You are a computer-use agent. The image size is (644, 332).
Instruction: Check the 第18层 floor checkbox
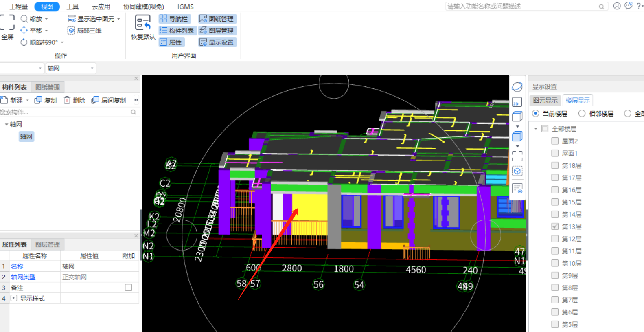pos(554,165)
